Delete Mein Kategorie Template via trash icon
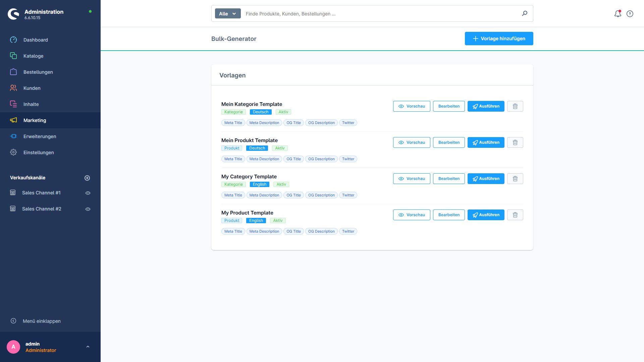Screen dimensions: 644x362 (515, 106)
